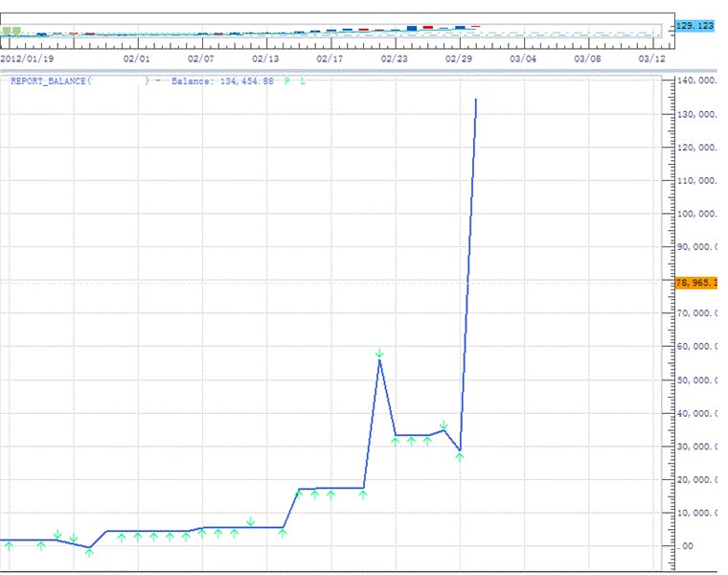This screenshot has width=728, height=575.
Task: Click the down arrow at the 02/23 balance peak
Action: click(x=379, y=354)
